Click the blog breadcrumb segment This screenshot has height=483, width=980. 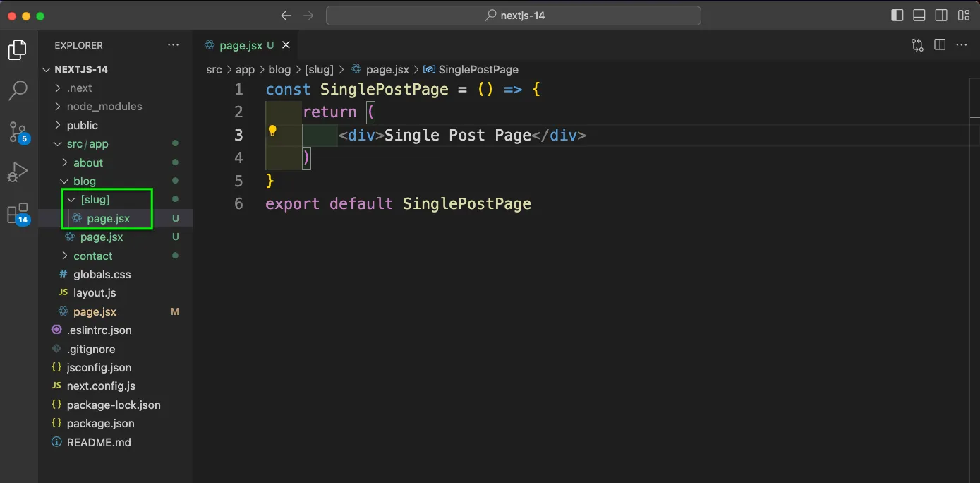(x=279, y=69)
